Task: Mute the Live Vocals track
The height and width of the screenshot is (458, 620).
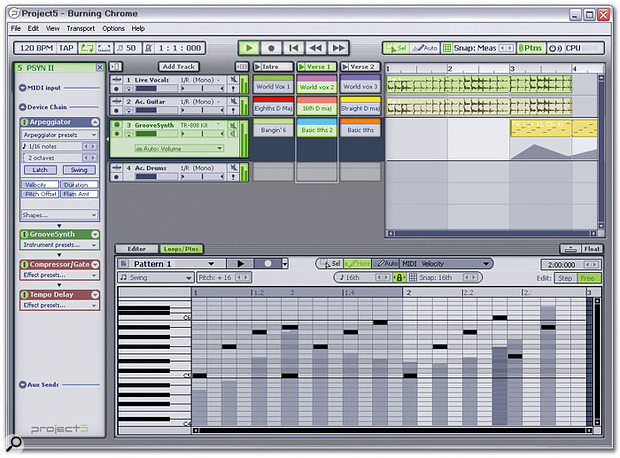Action: 233,79
